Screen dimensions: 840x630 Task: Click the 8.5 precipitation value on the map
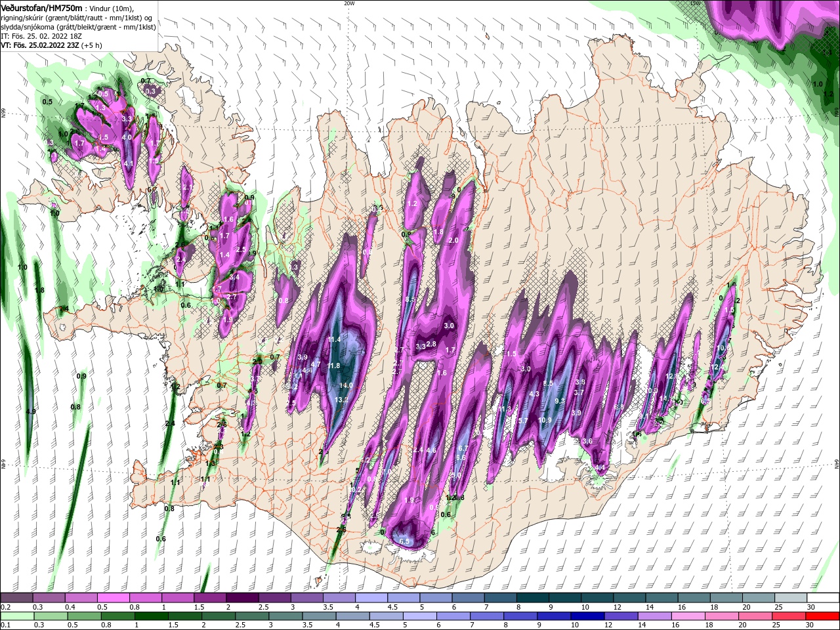(549, 383)
